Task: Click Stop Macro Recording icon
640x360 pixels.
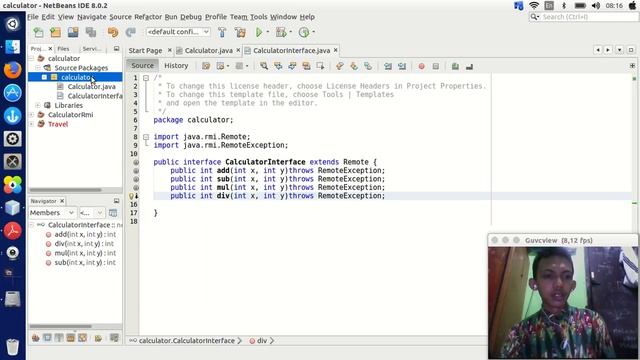Action: 436,66
